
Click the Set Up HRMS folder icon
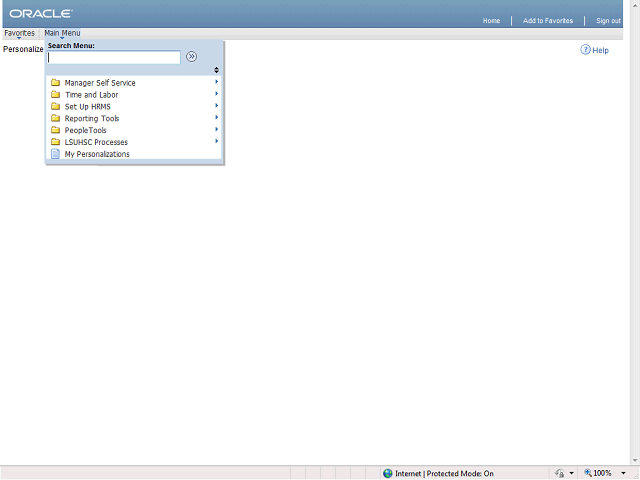click(x=56, y=107)
